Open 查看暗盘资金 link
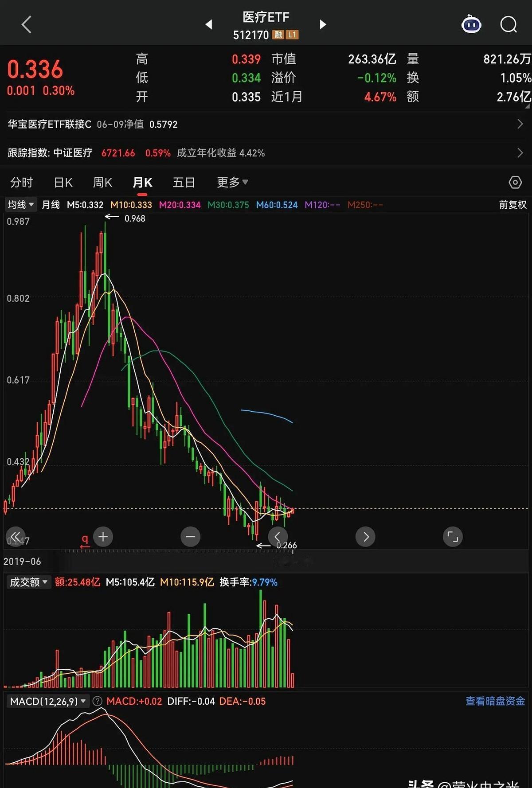The width and height of the screenshot is (532, 788). [x=495, y=701]
